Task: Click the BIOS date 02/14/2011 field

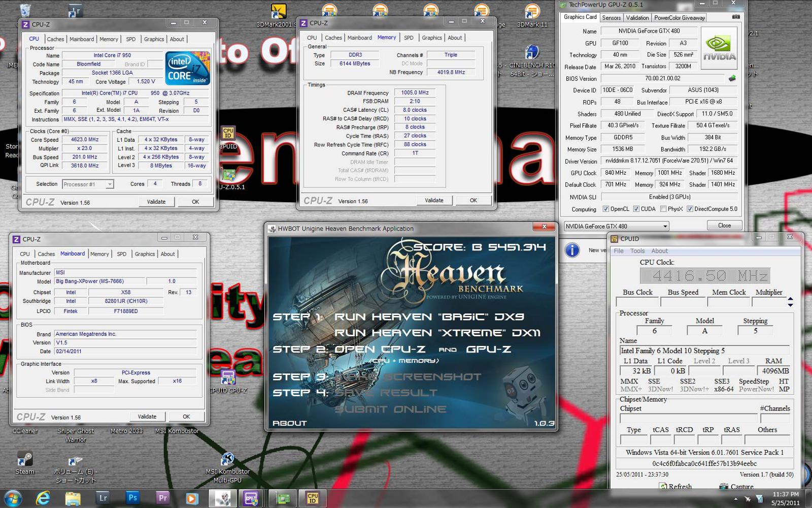Action: tap(125, 351)
